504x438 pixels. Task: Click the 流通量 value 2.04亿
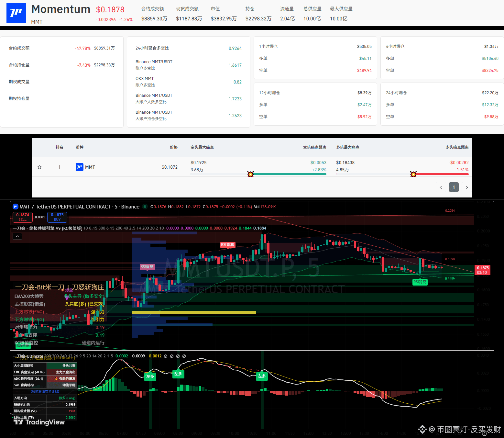point(288,19)
